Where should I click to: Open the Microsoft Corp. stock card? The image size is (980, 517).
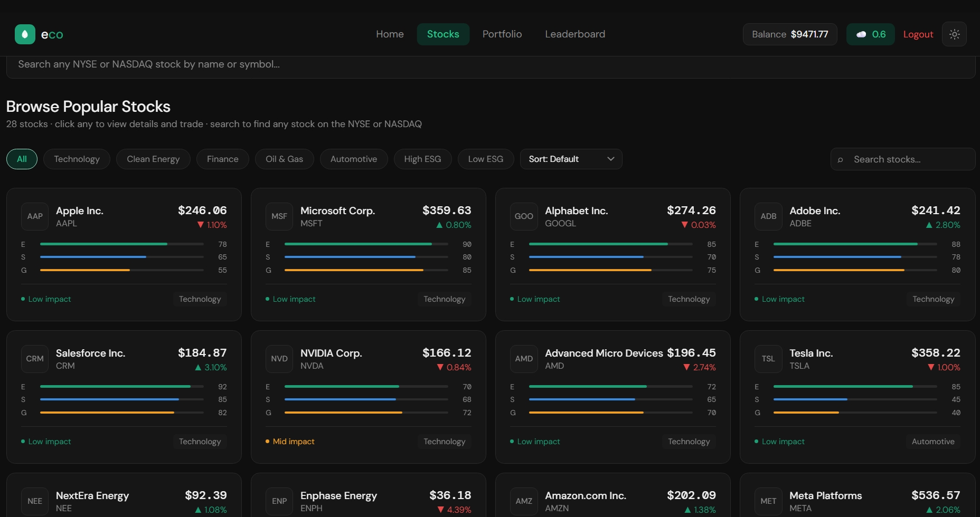369,254
